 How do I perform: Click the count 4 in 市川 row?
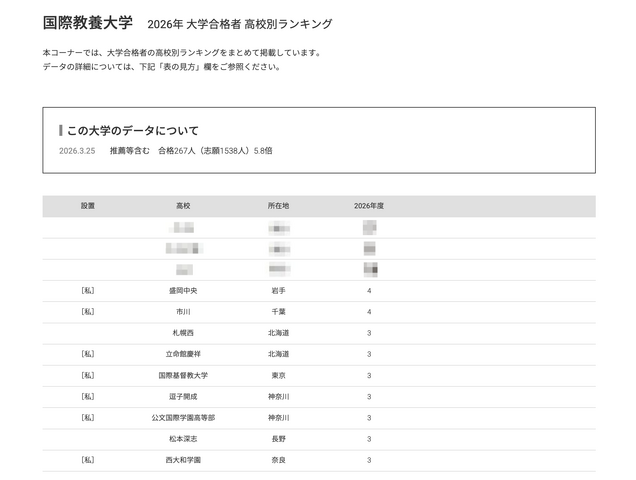(369, 312)
